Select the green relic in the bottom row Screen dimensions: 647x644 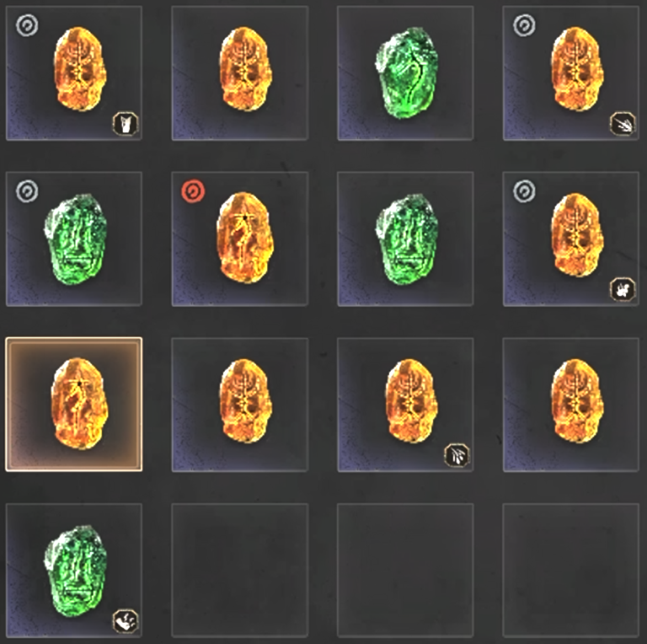[x=76, y=572]
